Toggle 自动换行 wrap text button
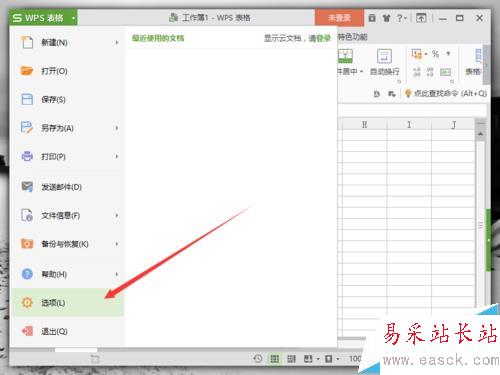This screenshot has height=375, width=500. point(384,62)
